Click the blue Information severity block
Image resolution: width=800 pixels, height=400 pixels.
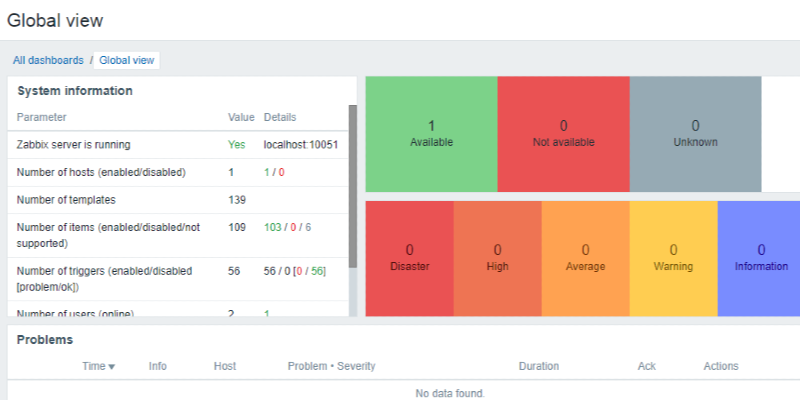click(x=759, y=258)
